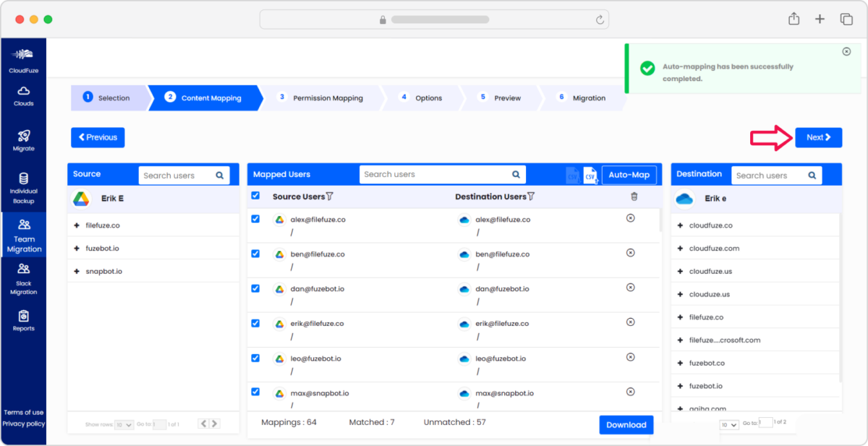Uncheck the dan@fuzebot.io row
The width and height of the screenshot is (868, 446).
coord(255,288)
